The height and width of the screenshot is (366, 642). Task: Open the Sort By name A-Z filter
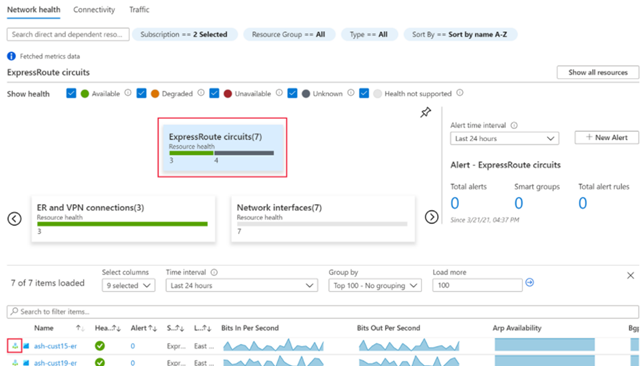[460, 34]
